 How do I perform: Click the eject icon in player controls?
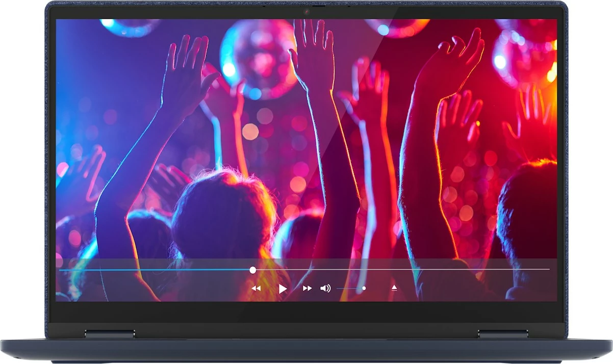[x=394, y=288]
